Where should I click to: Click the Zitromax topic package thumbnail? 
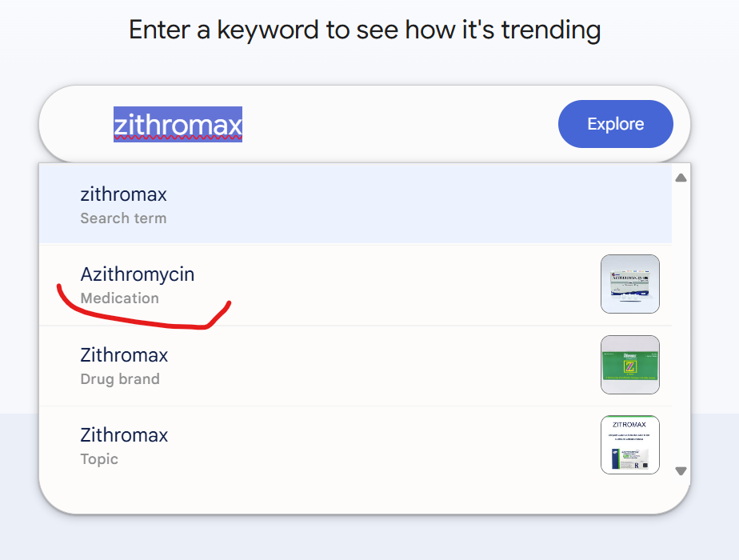tap(629, 445)
